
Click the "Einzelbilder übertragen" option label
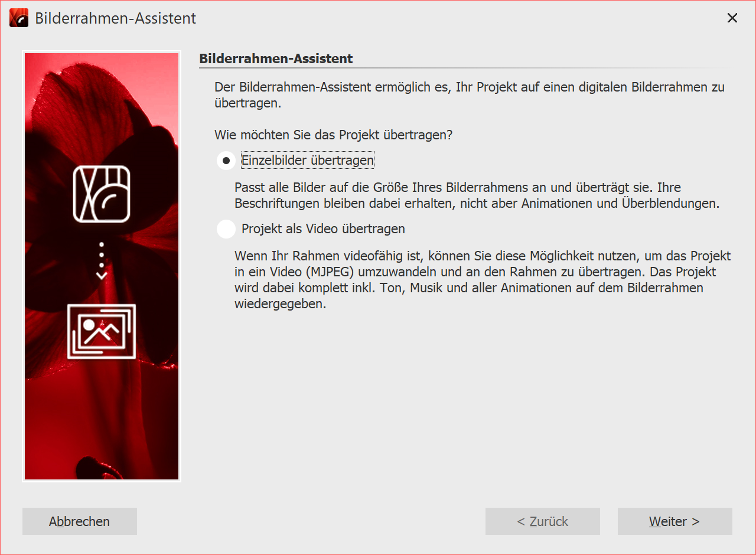pyautogui.click(x=308, y=161)
